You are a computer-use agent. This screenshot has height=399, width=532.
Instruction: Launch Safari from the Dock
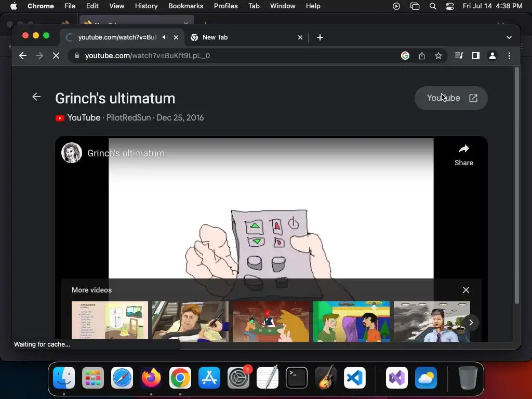click(x=122, y=378)
